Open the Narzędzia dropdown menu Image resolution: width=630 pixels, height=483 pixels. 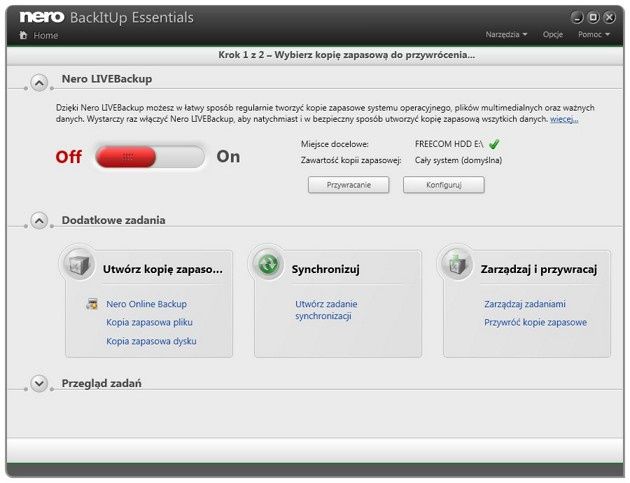(506, 35)
